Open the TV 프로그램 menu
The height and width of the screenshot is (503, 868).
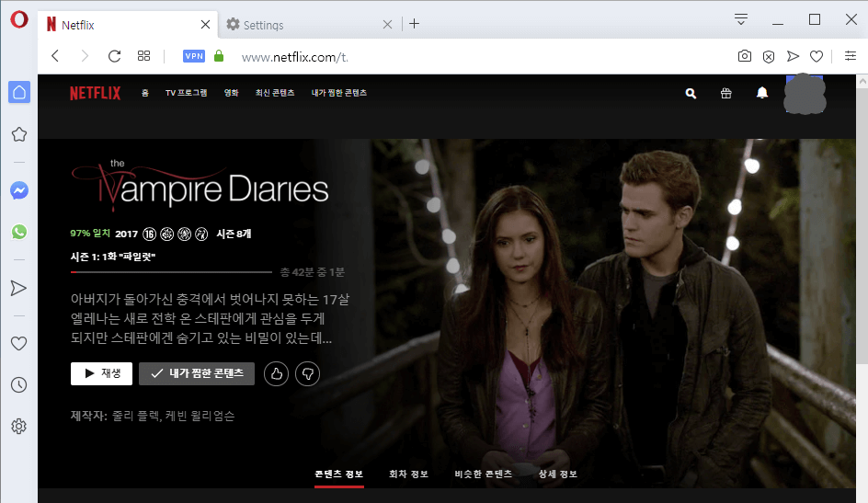tap(186, 93)
